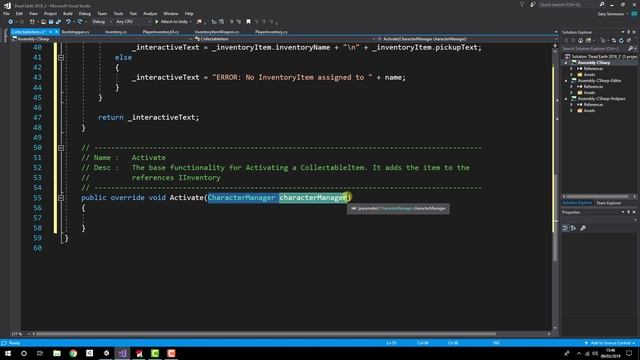Click the Gary Simmons account name
This screenshot has height=360, width=640.
[611, 14]
